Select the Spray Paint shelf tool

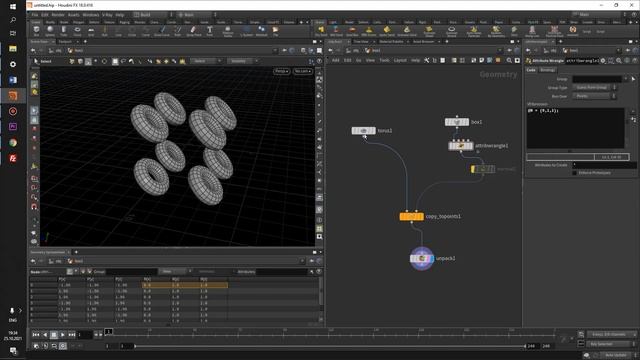click(193, 31)
